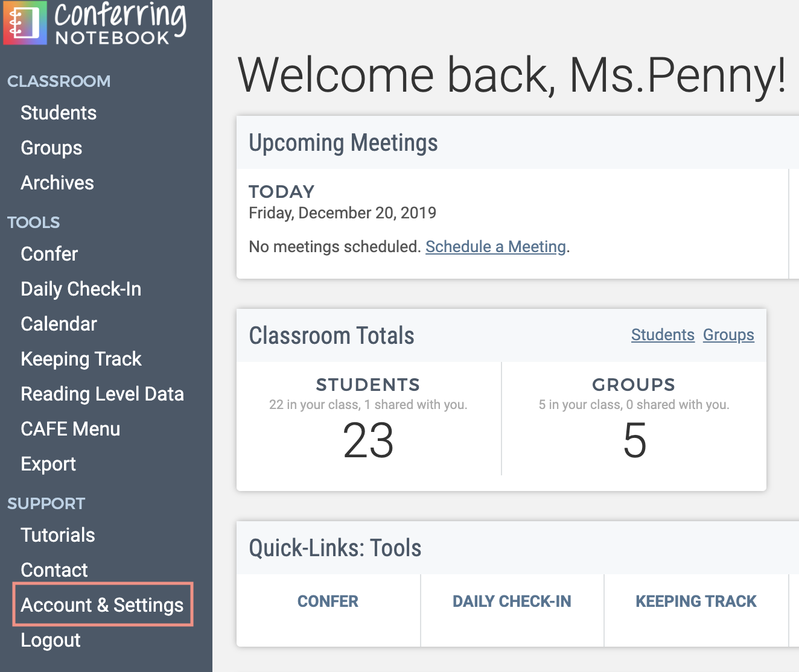Open Reading Level Data

pos(102,394)
